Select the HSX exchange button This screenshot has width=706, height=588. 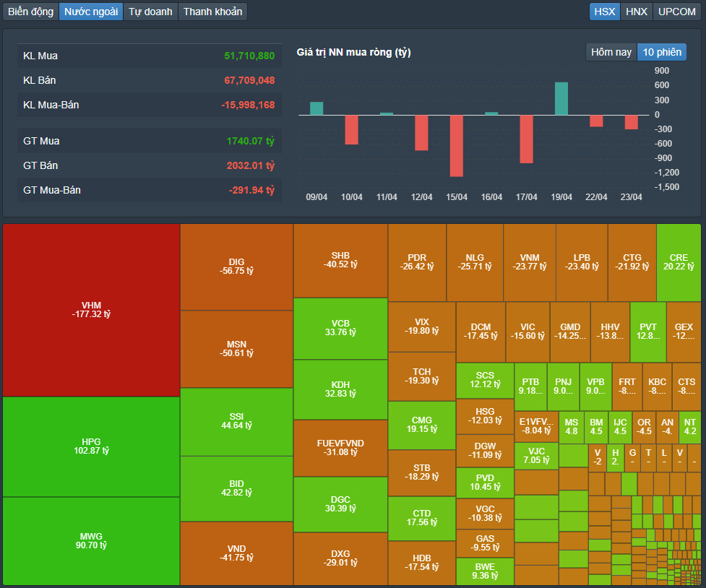605,12
